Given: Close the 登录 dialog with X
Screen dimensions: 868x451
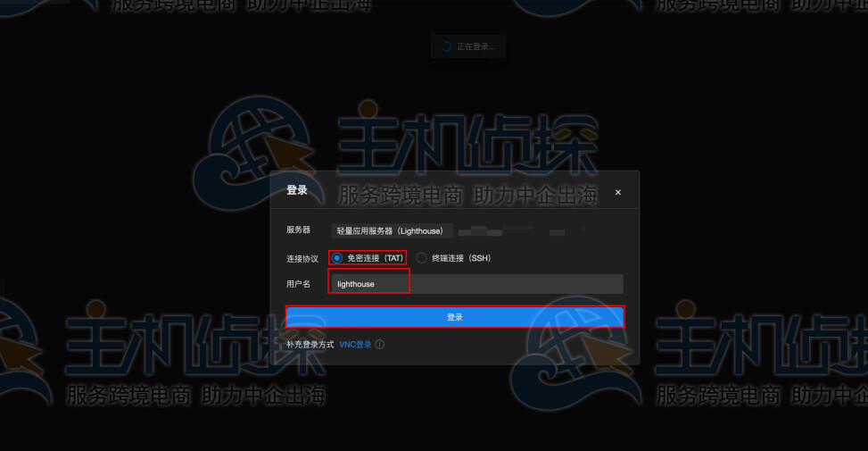Looking at the screenshot, I should (x=618, y=192).
